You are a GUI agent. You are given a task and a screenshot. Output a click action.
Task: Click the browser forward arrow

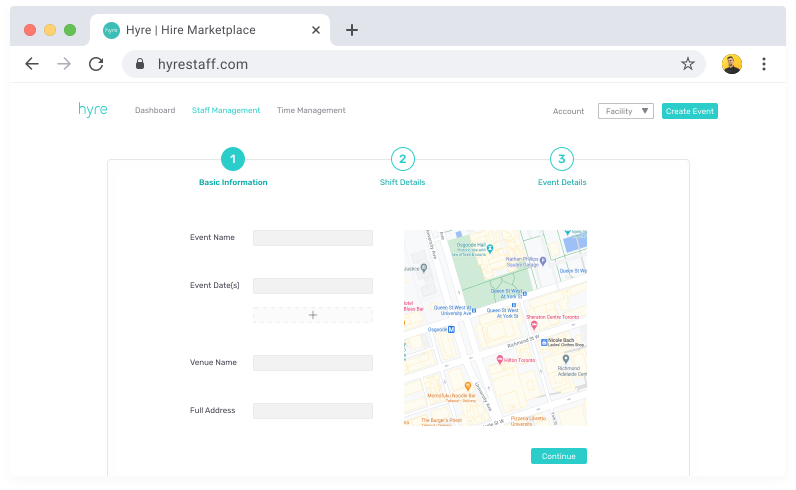click(x=64, y=64)
